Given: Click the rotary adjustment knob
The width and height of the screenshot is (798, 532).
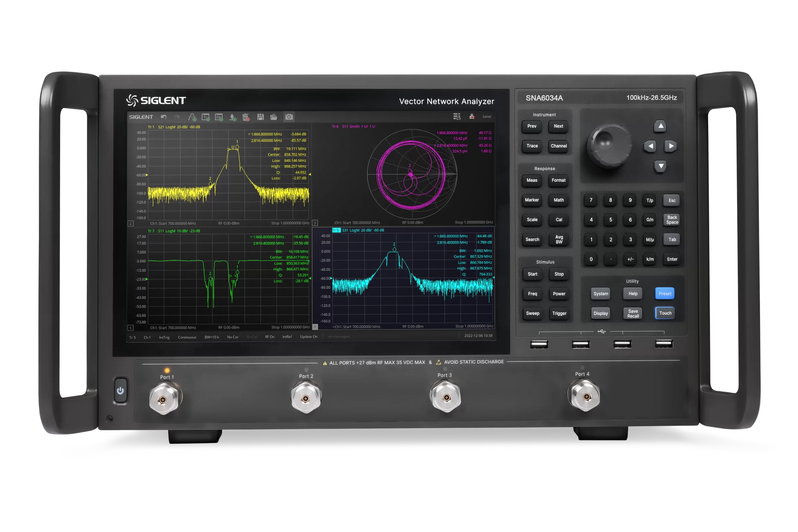Looking at the screenshot, I should pos(610,146).
